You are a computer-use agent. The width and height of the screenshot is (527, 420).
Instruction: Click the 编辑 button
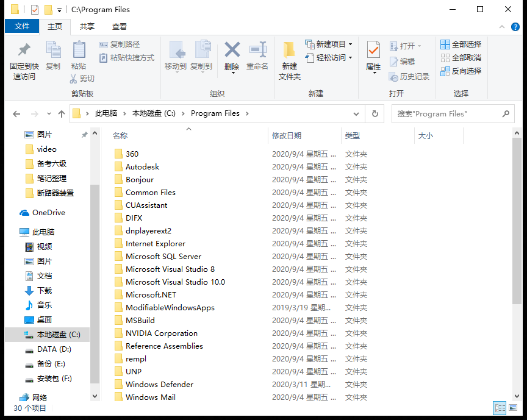[x=403, y=61]
